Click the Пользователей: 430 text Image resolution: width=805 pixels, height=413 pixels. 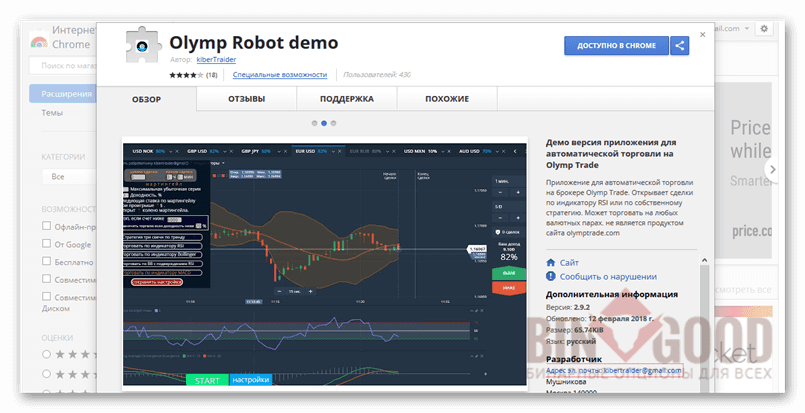coord(377,75)
